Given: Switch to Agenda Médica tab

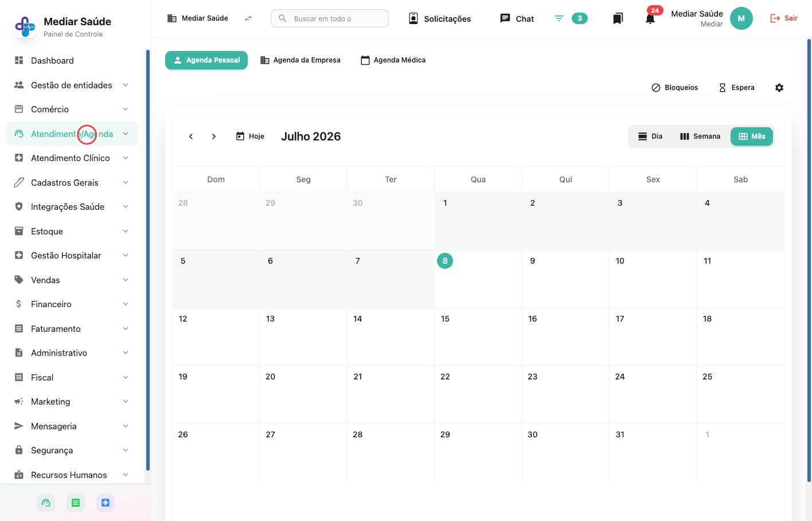Looking at the screenshot, I should point(393,60).
